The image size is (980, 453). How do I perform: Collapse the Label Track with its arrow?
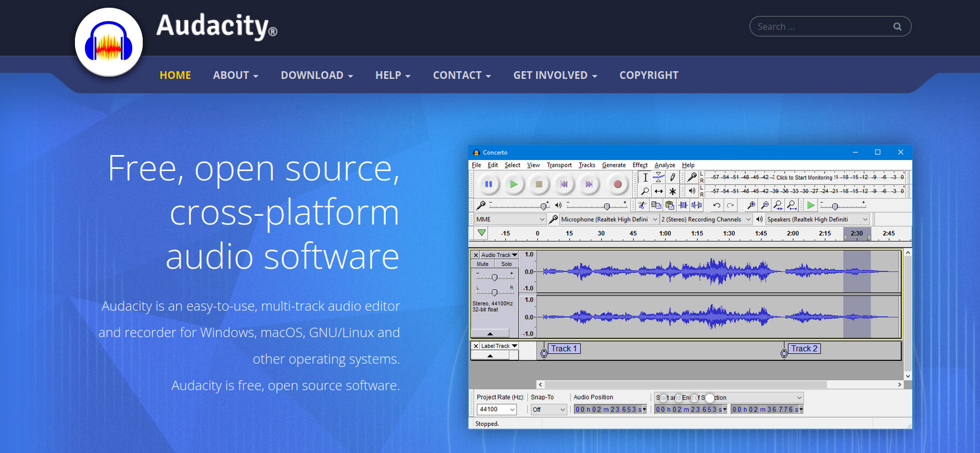(490, 356)
